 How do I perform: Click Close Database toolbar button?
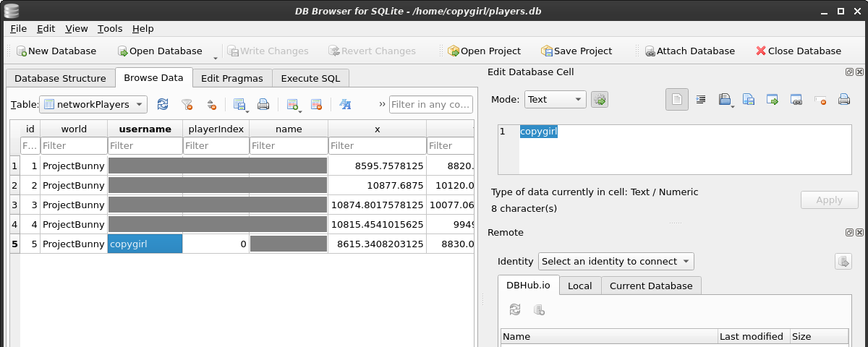click(799, 51)
